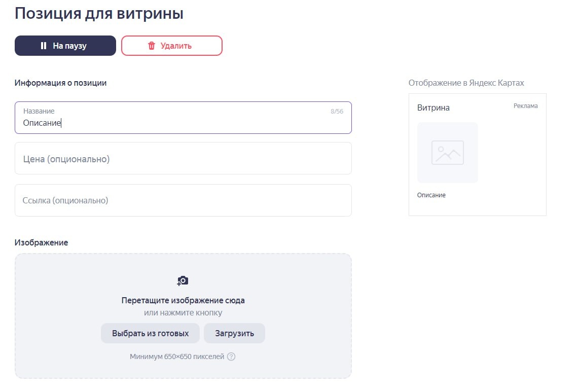Click the Позиция для витрины page title
The height and width of the screenshot is (392, 578).
point(98,13)
